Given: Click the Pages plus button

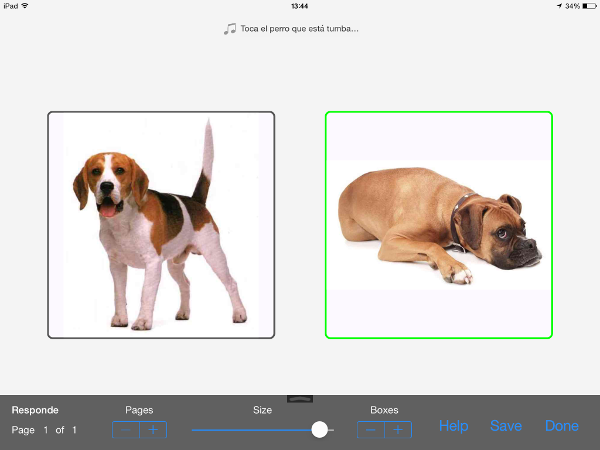Looking at the screenshot, I should pyautogui.click(x=153, y=430).
